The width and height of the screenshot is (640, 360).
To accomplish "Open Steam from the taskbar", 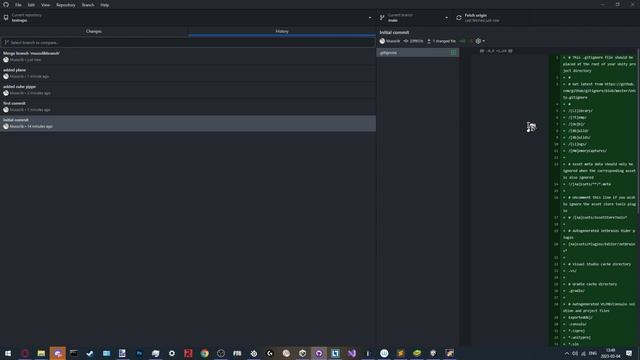I will tap(90, 353).
